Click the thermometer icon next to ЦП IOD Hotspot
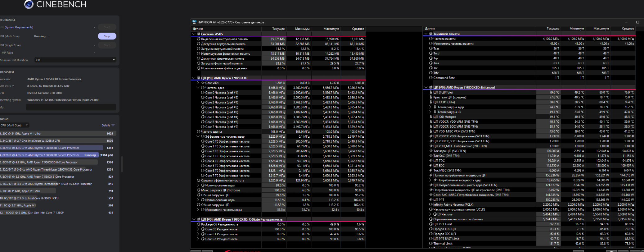Screen dimensions: 644x252 (x=431, y=117)
